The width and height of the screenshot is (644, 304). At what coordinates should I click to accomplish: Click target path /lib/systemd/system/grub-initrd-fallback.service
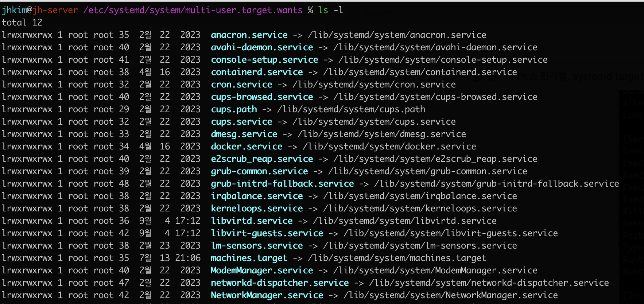[497, 184]
